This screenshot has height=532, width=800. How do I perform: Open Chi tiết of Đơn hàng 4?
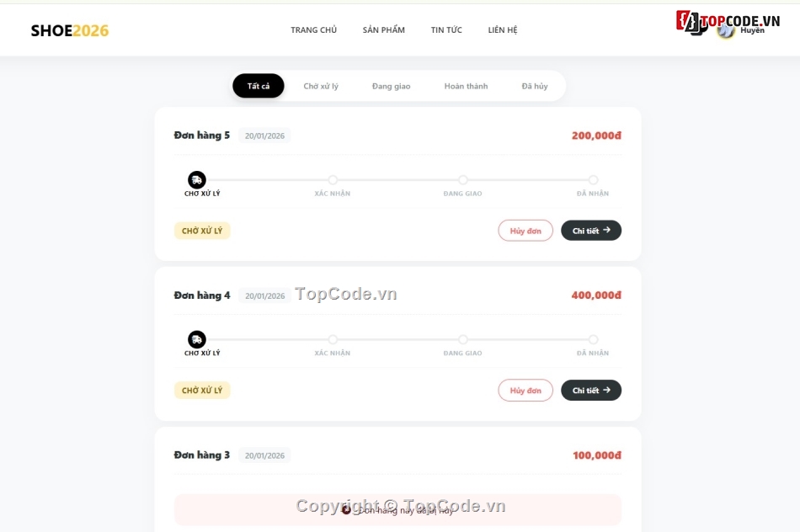pyautogui.click(x=591, y=391)
